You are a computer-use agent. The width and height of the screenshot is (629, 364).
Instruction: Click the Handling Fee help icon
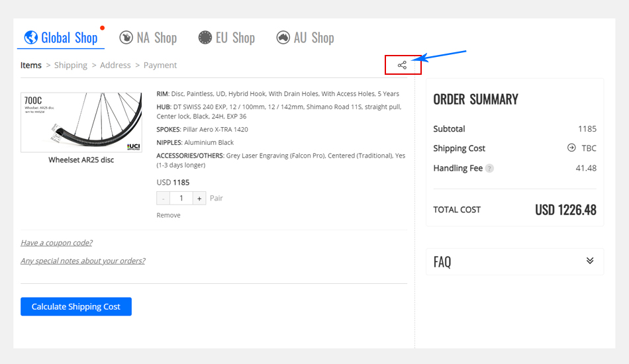[x=489, y=168]
